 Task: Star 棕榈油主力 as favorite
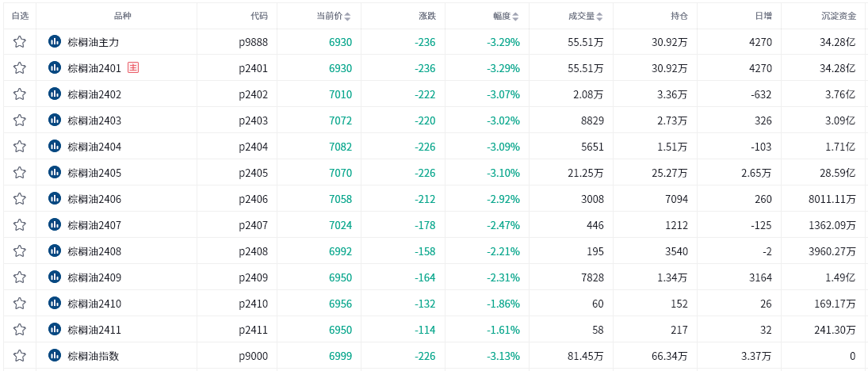(20, 42)
